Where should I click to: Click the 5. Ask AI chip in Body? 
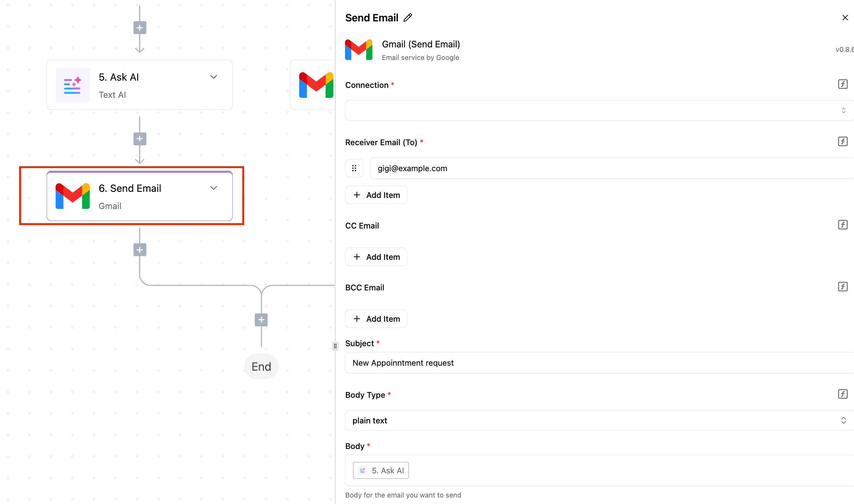[381, 471]
